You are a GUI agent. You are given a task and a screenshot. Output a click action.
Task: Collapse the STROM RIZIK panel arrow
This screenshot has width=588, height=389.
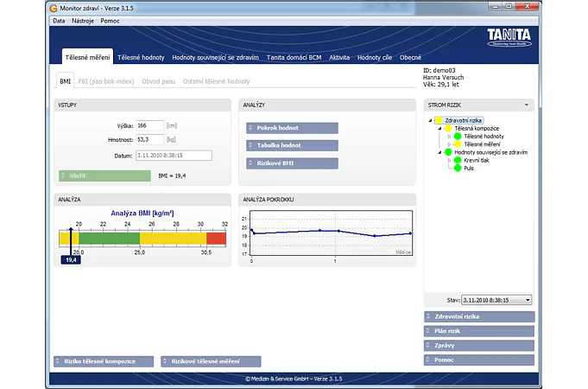[526, 104]
